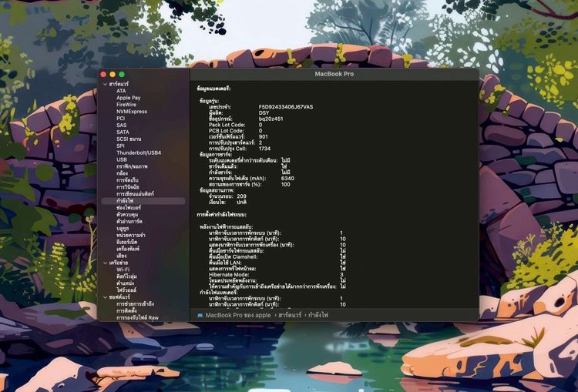This screenshot has width=578, height=392.
Task: Select Apple Pay in the sidebar
Action: coord(128,98)
